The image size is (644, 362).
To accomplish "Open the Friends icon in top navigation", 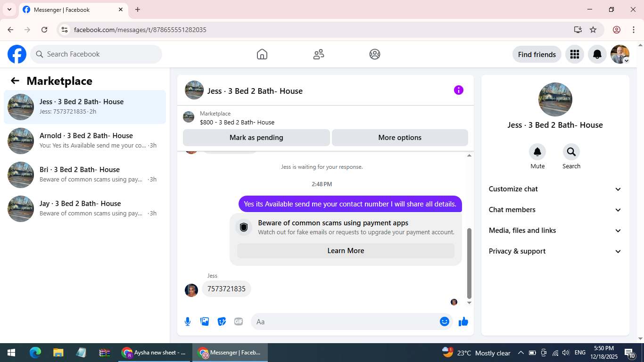I will click(x=319, y=54).
